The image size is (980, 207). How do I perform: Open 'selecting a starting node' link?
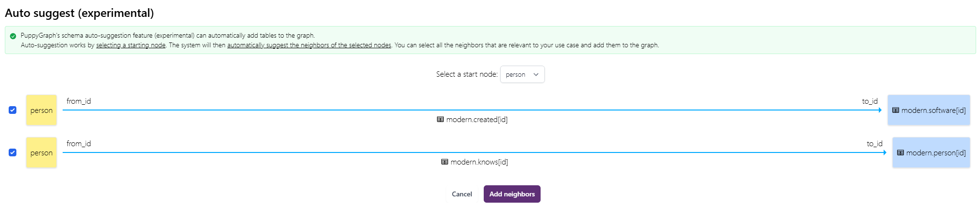pyautogui.click(x=131, y=45)
